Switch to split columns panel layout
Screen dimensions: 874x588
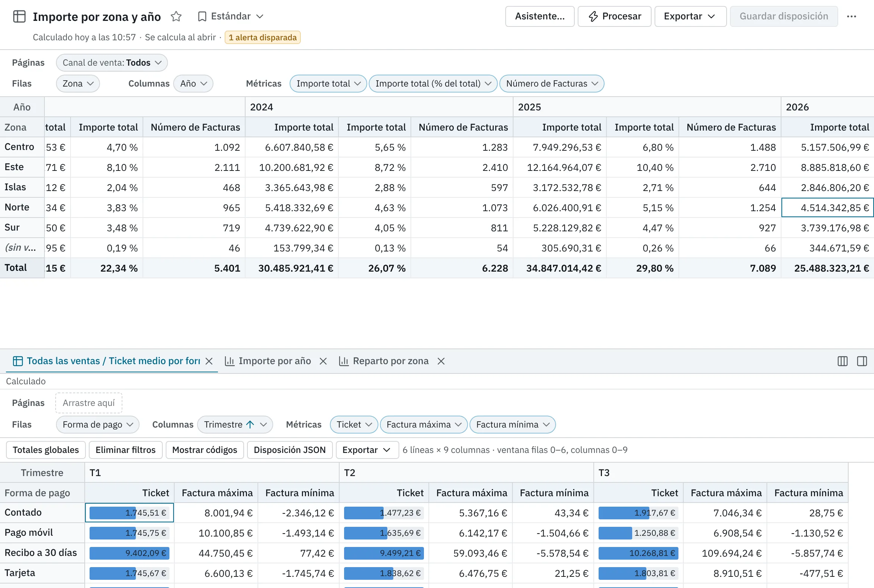(843, 361)
